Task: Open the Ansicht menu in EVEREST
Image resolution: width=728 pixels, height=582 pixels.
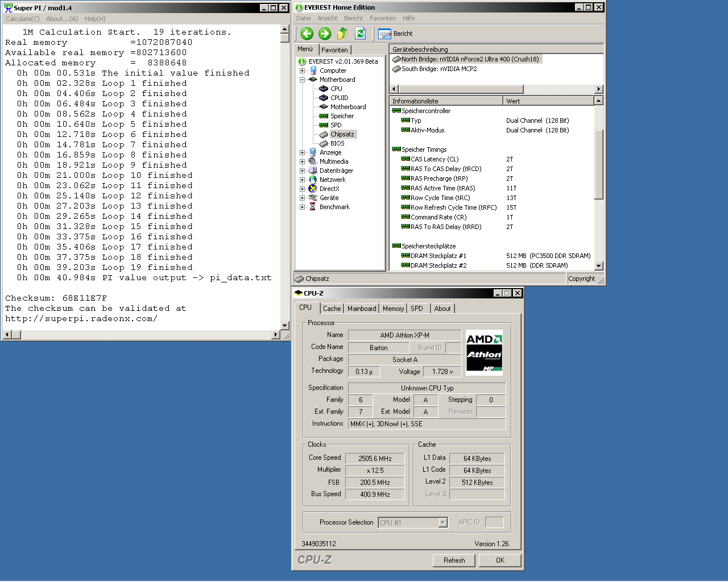Action: (327, 18)
